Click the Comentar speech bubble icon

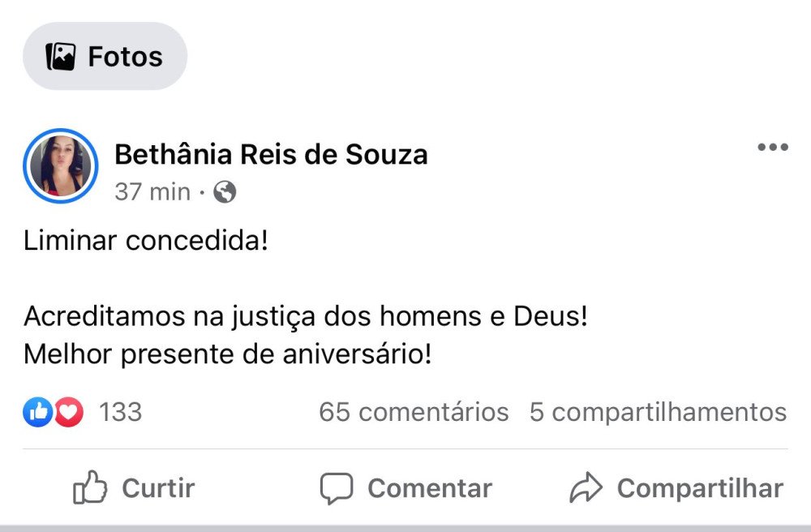click(x=338, y=487)
